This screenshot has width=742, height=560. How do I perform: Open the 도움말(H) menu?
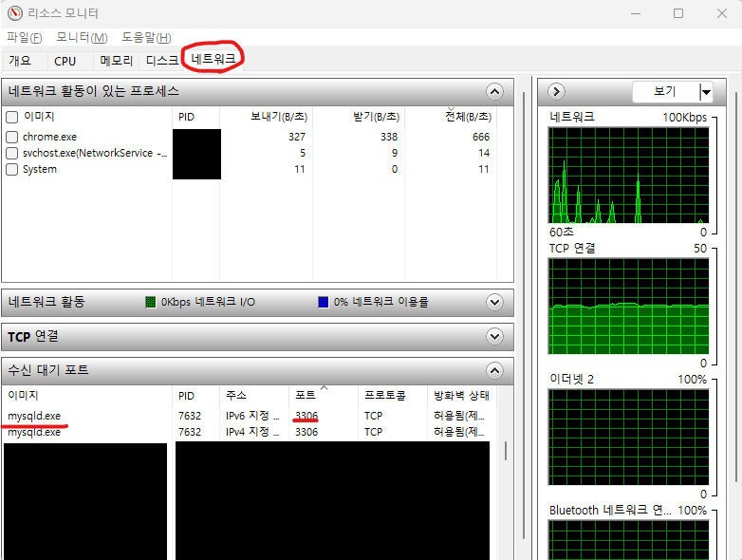coord(146,37)
